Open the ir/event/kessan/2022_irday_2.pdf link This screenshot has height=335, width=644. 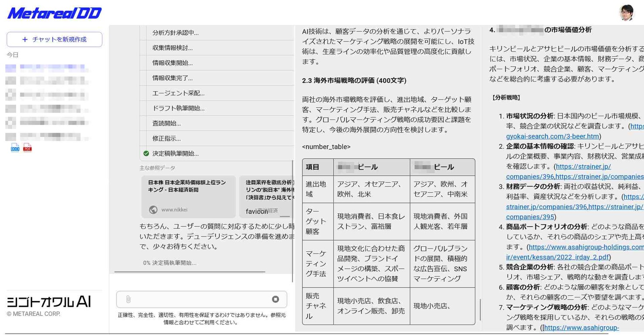tap(557, 257)
